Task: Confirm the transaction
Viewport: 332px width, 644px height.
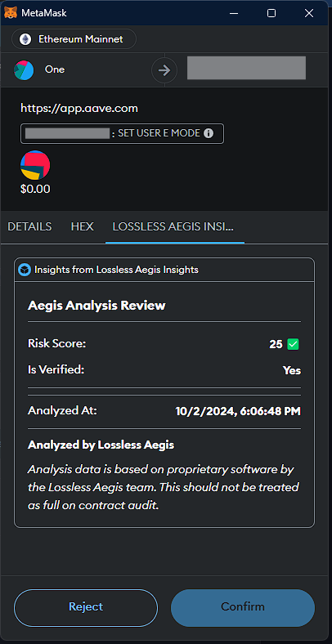Action: click(x=243, y=607)
